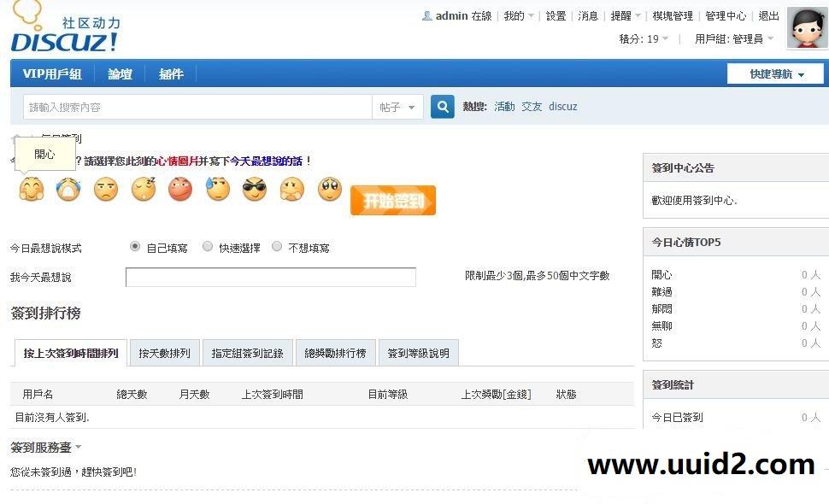The width and height of the screenshot is (829, 504).
Task: Click the search magnifier icon
Action: (x=441, y=106)
